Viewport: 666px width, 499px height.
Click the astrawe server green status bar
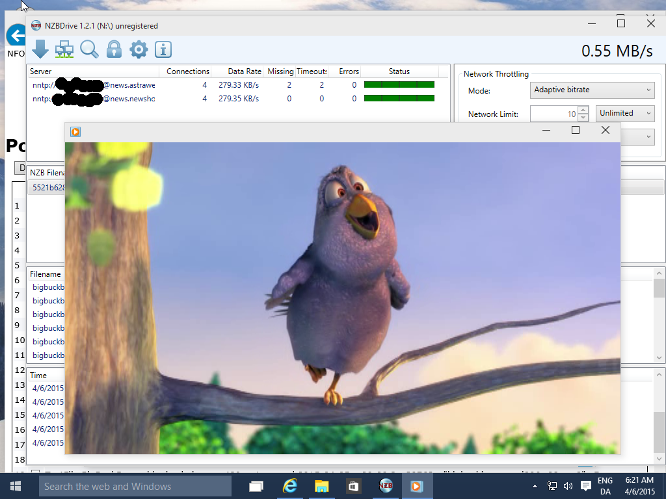click(399, 85)
